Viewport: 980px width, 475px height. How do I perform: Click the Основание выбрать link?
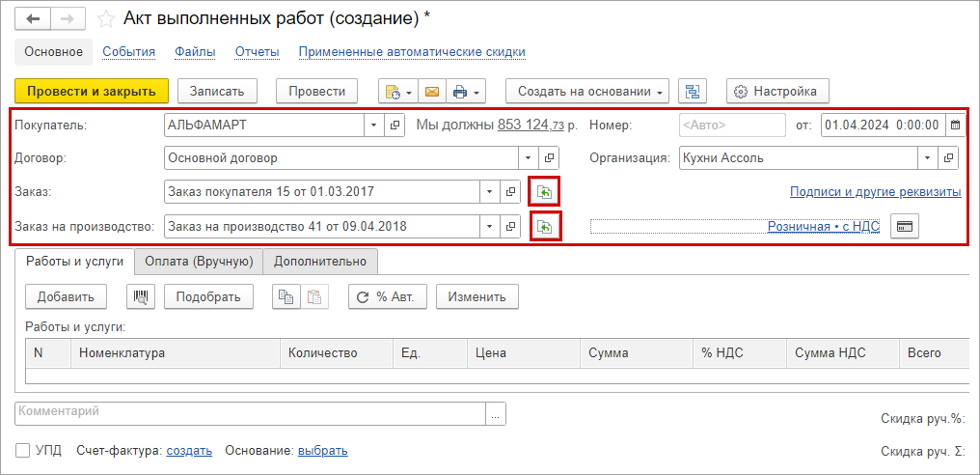point(322,451)
